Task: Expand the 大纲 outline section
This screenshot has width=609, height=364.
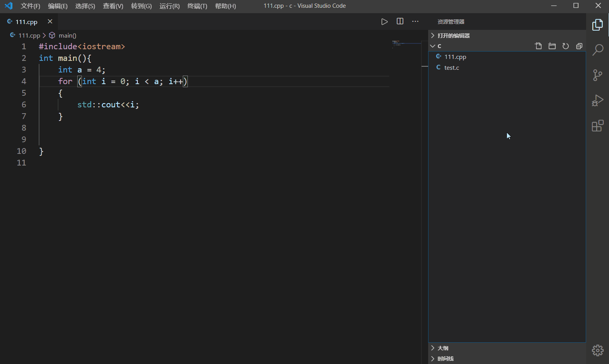Action: (x=442, y=348)
